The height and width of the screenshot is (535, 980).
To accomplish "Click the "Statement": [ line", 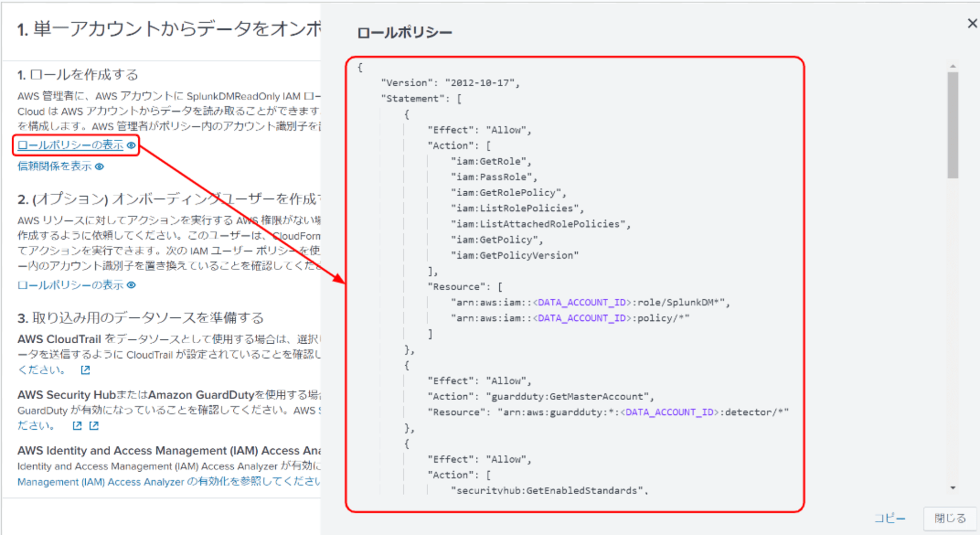I will (421, 99).
